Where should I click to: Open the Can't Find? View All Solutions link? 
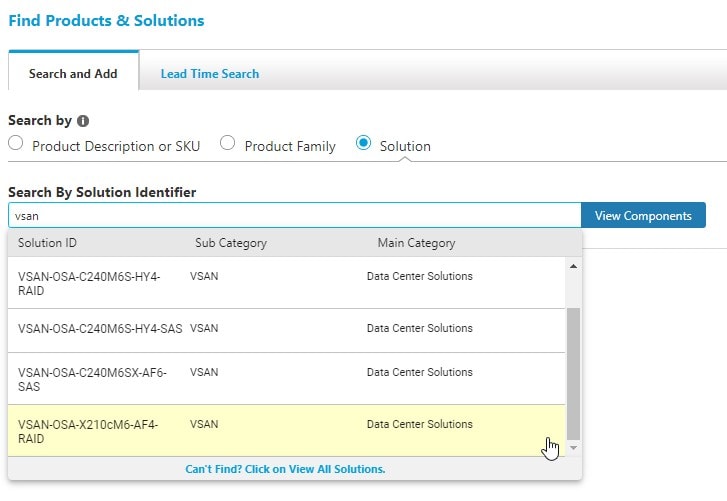tap(285, 469)
